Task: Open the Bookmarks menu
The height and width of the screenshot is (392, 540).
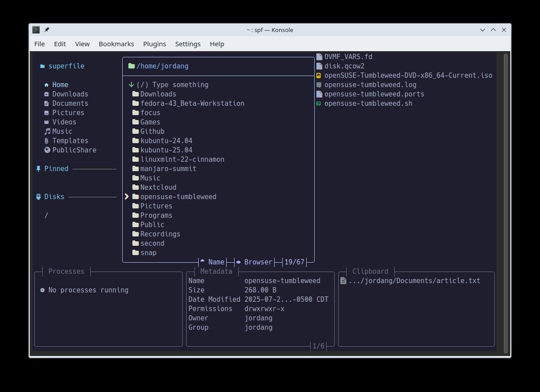Action: 116,44
